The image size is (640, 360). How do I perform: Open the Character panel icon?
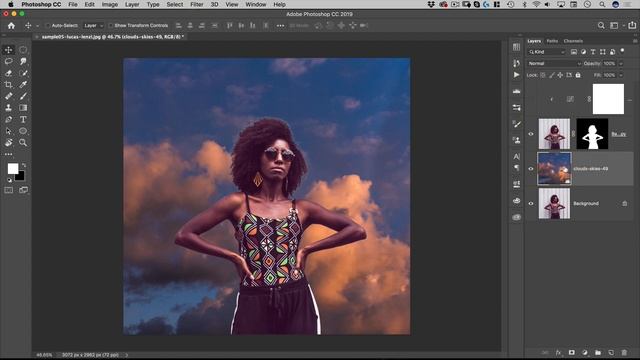[x=516, y=156]
